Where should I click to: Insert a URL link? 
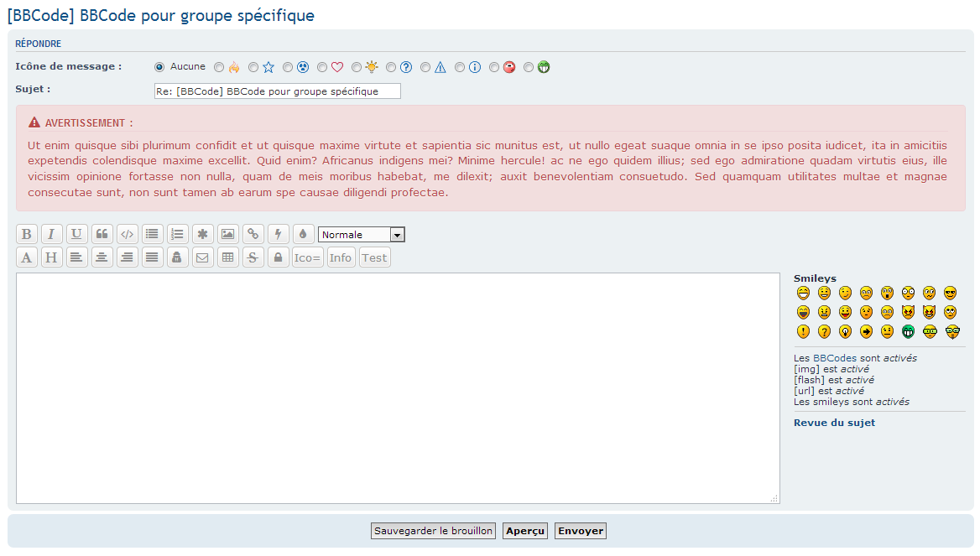(253, 234)
